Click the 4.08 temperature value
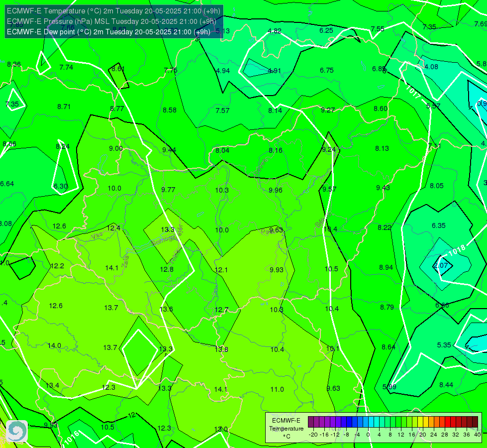The height and width of the screenshot is (448, 487). 431,67
